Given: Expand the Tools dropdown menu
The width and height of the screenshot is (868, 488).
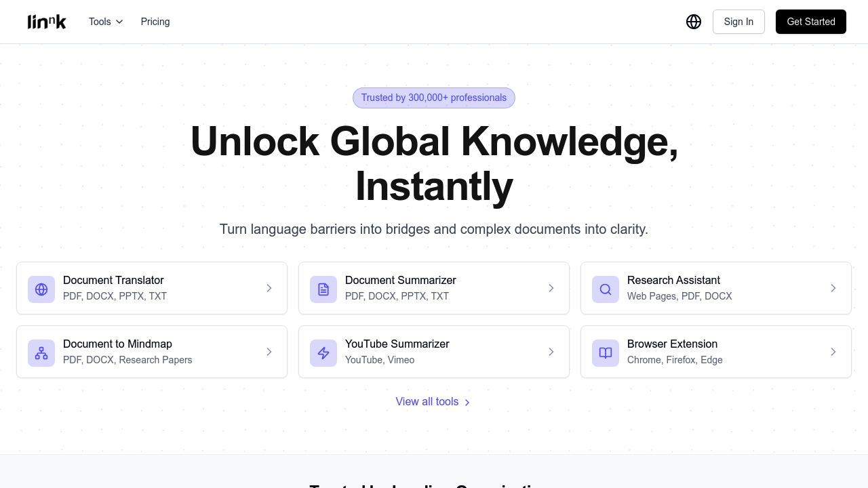Looking at the screenshot, I should pos(105,22).
